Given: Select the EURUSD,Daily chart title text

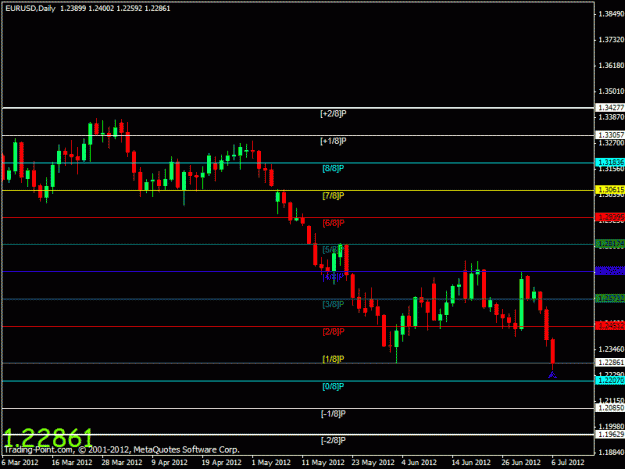Looking at the screenshot, I should (30, 8).
